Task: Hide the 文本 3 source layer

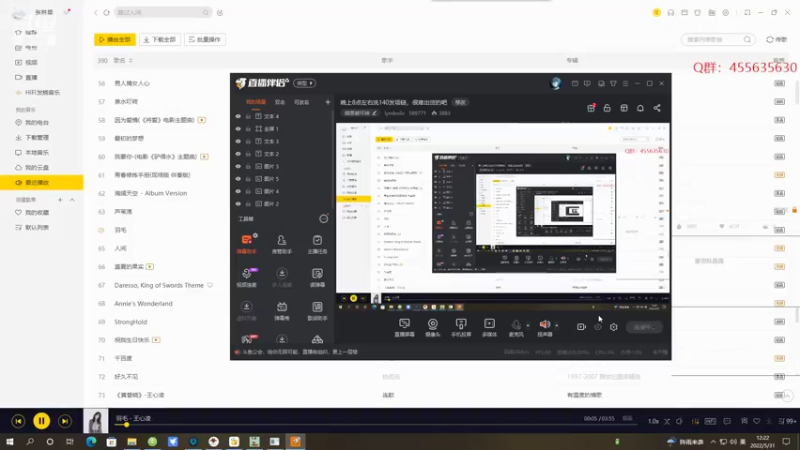Action: pos(238,141)
